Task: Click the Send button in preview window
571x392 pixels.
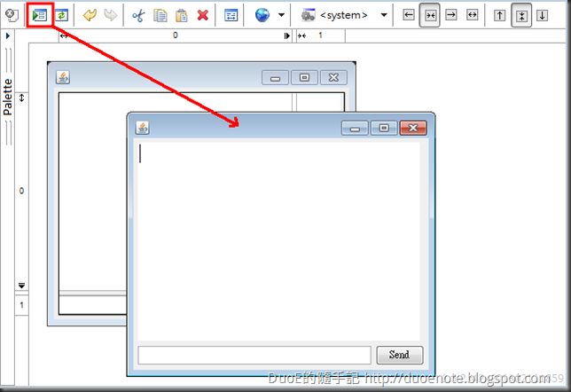Action: click(x=400, y=355)
